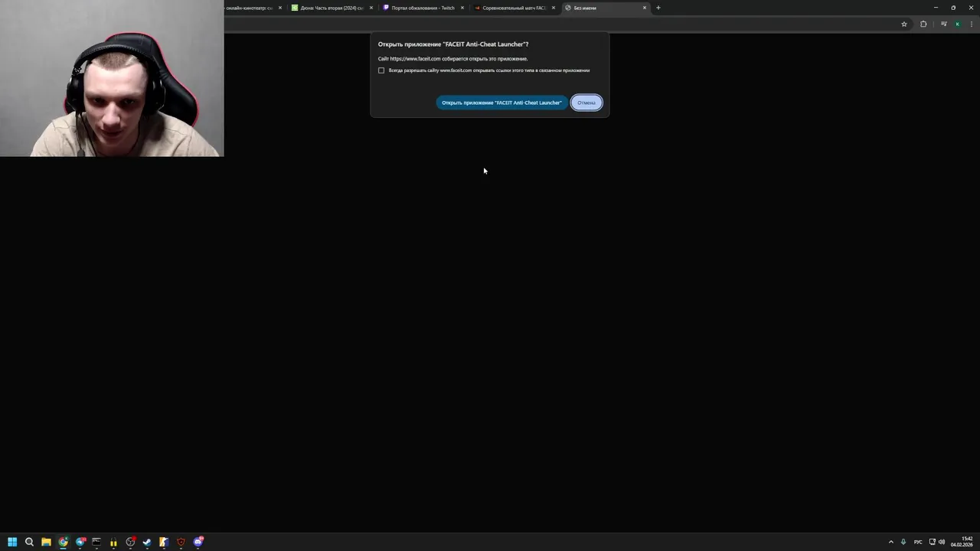980x551 pixels.
Task: Open the network tray icon
Action: pyautogui.click(x=932, y=542)
